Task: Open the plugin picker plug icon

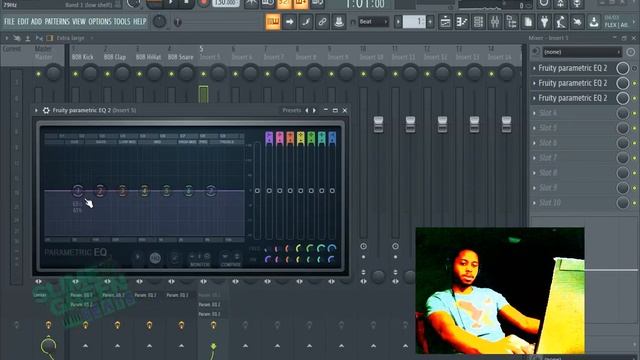Action: coord(544,22)
